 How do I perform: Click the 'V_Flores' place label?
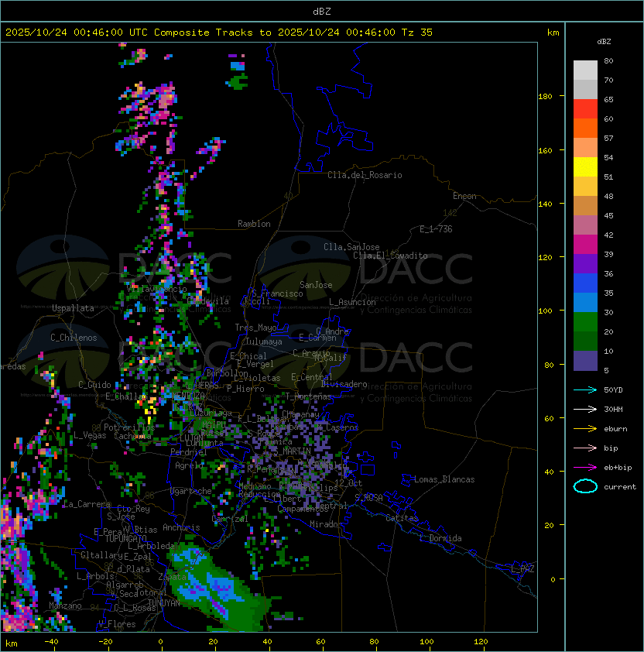(117, 624)
